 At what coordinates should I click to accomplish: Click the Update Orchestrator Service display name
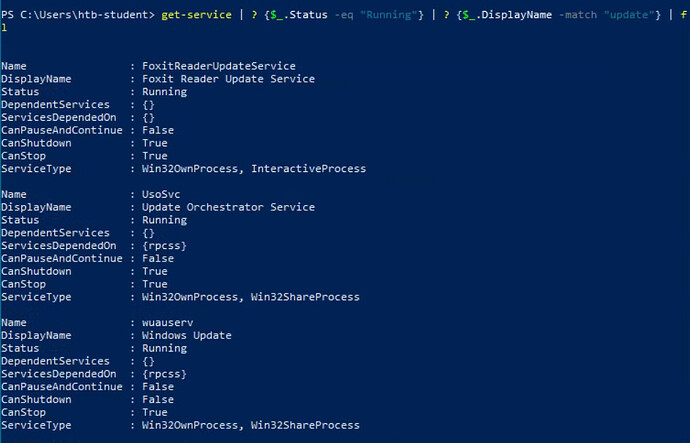point(228,207)
